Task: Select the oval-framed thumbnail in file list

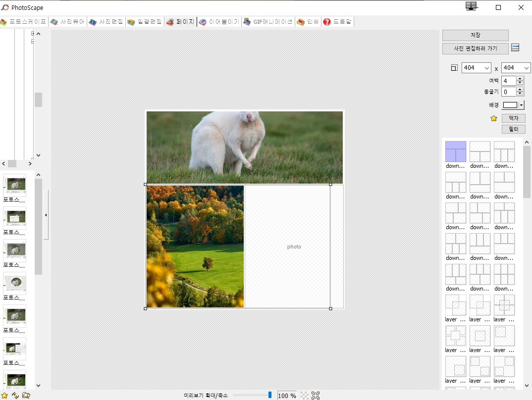Action: pos(14,283)
